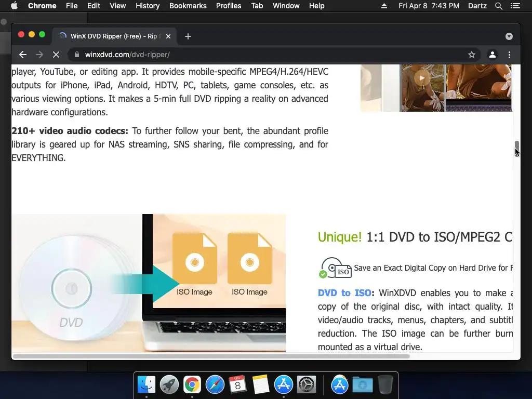The width and height of the screenshot is (532, 399).
Task: Open Launchpad from the Dock
Action: pyautogui.click(x=169, y=385)
